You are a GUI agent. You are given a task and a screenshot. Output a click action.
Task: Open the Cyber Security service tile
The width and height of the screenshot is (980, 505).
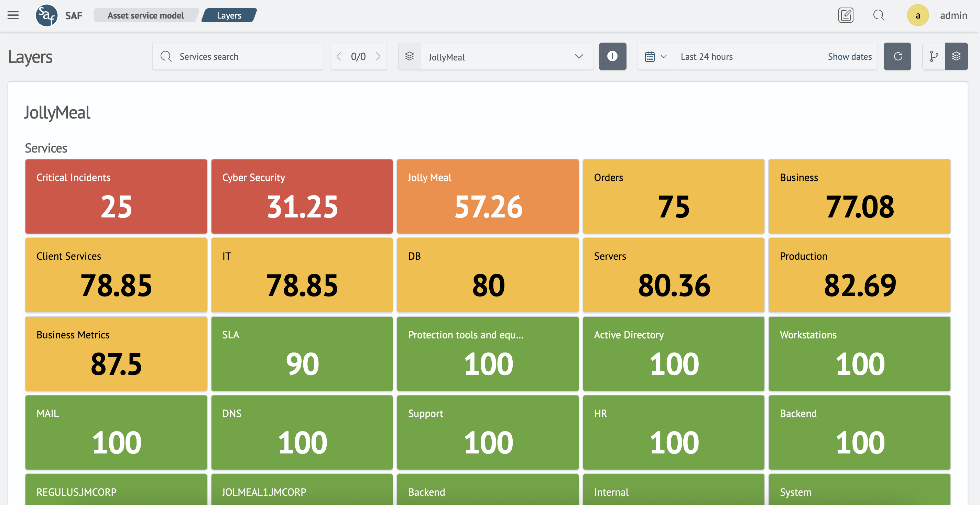pyautogui.click(x=302, y=196)
